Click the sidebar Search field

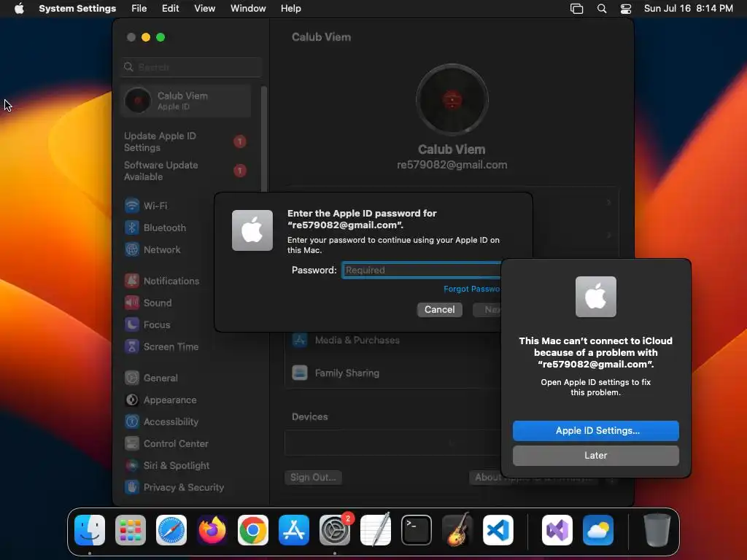pyautogui.click(x=192, y=67)
